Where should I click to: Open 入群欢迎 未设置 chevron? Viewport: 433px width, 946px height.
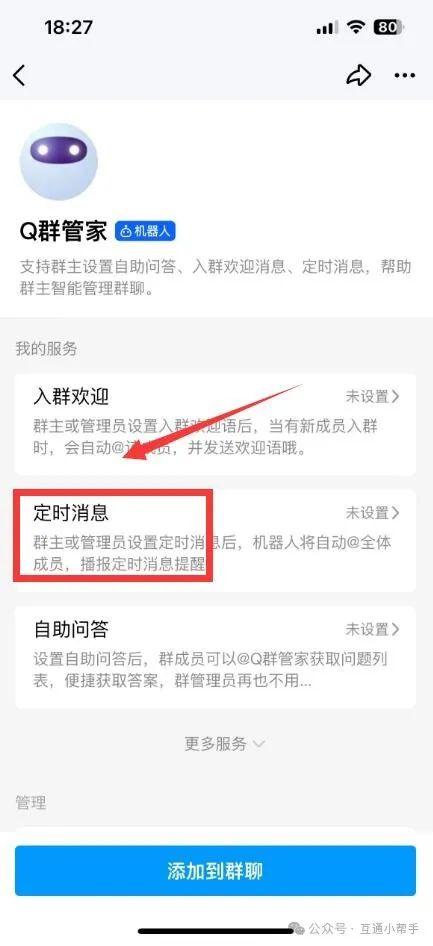[372, 396]
